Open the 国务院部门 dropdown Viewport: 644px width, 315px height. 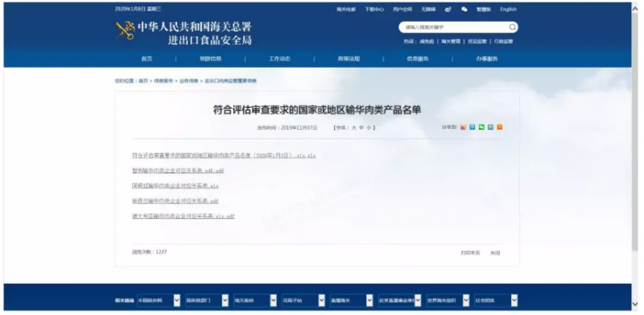(x=207, y=300)
